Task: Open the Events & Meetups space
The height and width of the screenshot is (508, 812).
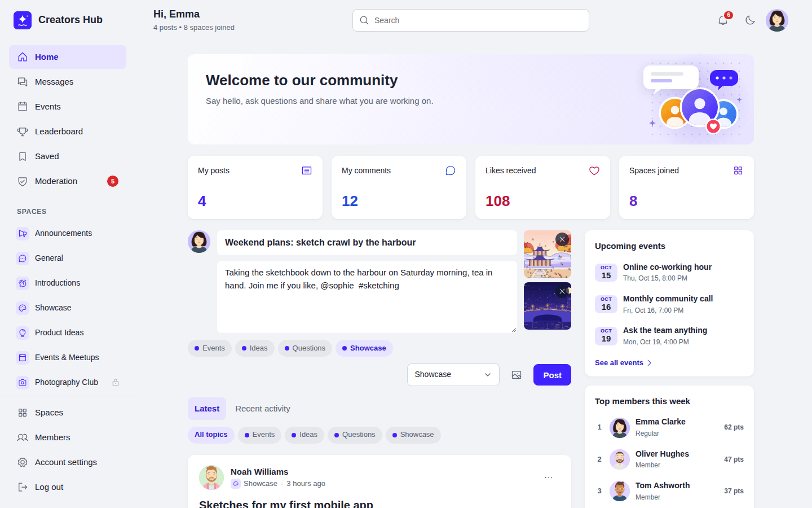Action: [68, 357]
